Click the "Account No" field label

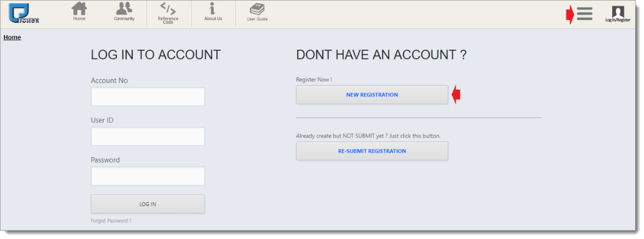109,81
